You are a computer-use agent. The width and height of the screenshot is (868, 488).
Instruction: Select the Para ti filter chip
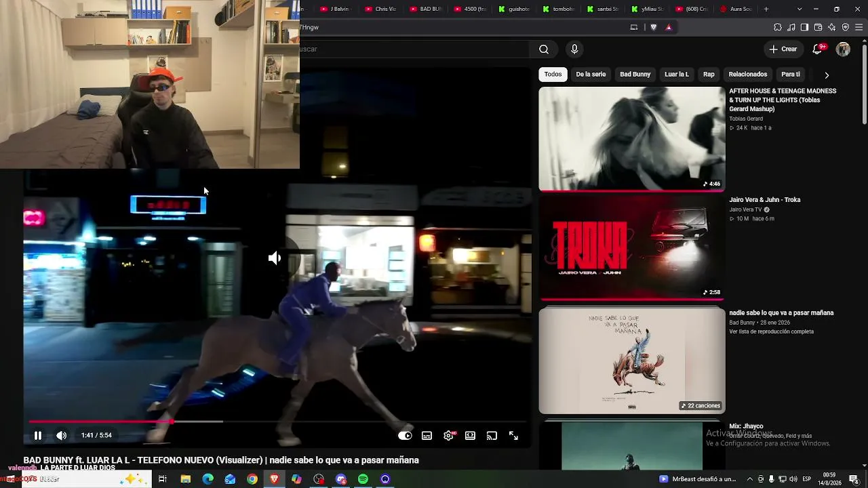click(791, 75)
